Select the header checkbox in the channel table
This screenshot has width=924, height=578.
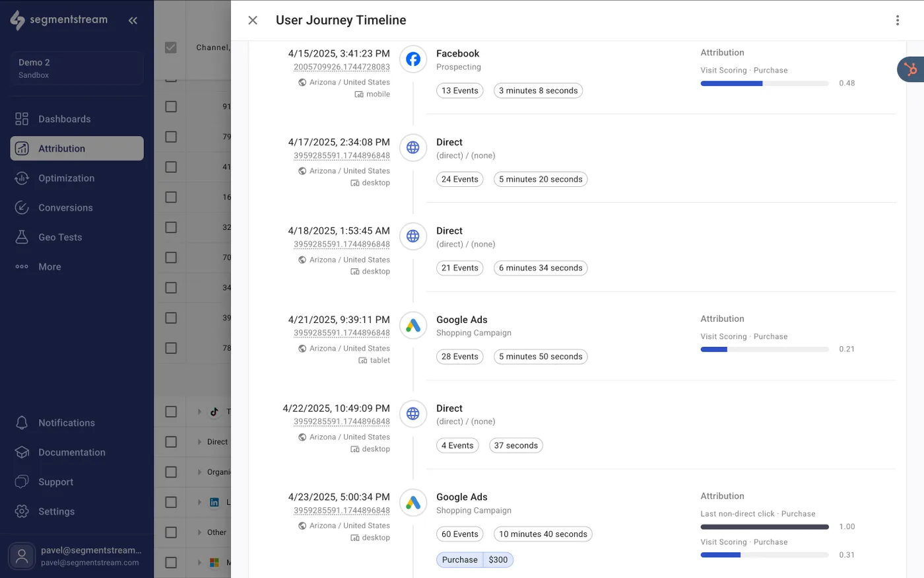coord(170,47)
